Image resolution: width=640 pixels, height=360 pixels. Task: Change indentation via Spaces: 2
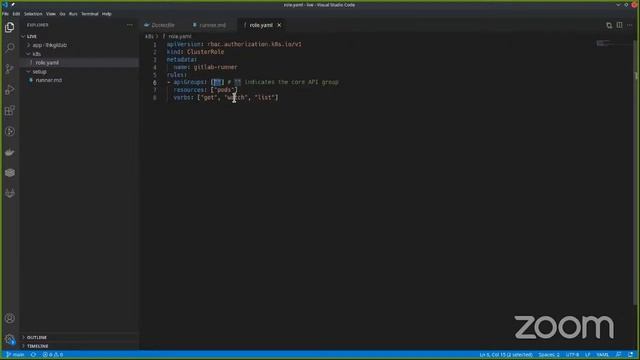[x=549, y=355]
